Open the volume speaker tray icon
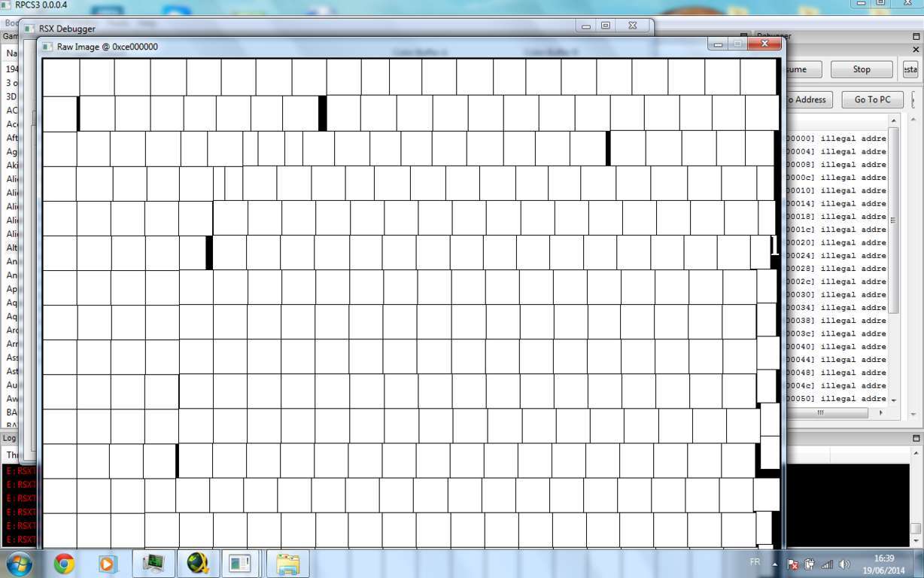The image size is (924, 578). point(844,564)
